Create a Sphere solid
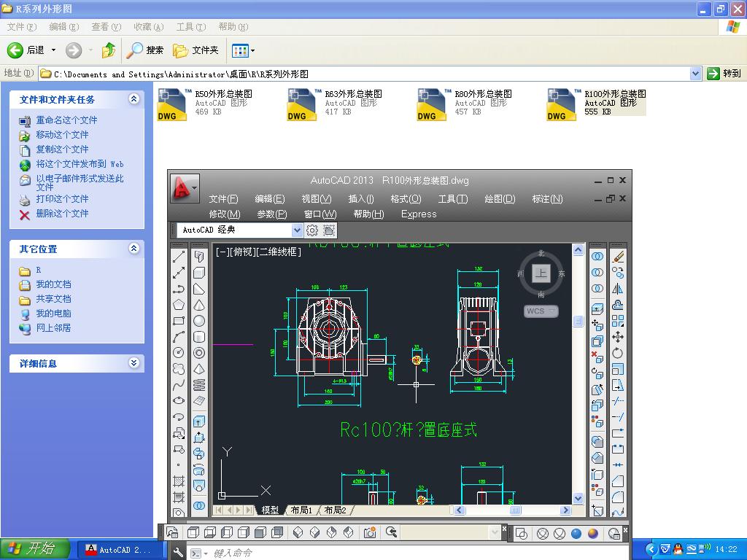 pos(199,321)
